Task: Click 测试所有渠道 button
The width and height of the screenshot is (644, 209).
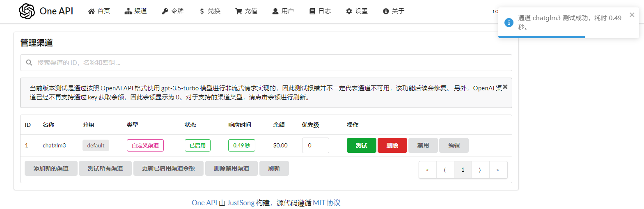Action: pos(105,168)
